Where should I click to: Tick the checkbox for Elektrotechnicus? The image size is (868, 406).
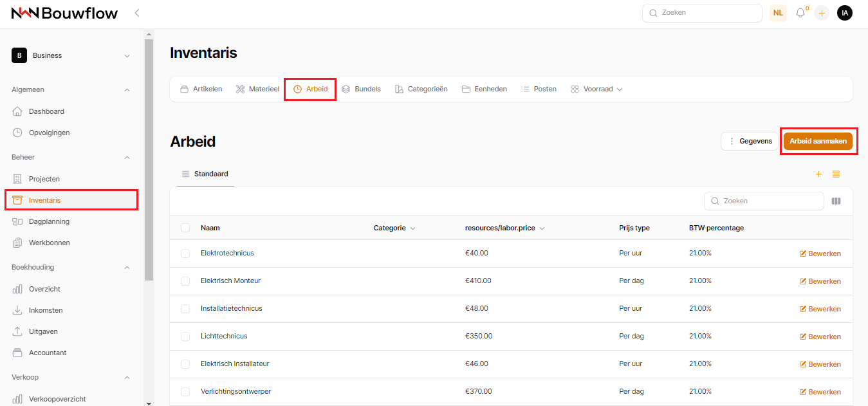pos(185,254)
